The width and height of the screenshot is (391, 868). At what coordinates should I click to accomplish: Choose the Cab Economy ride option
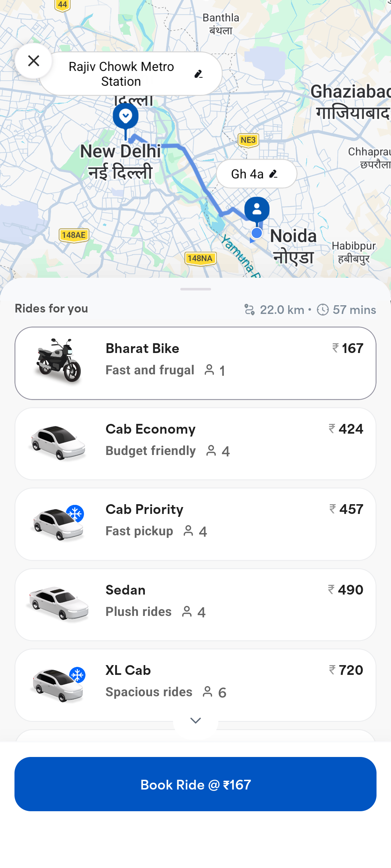tap(195, 444)
